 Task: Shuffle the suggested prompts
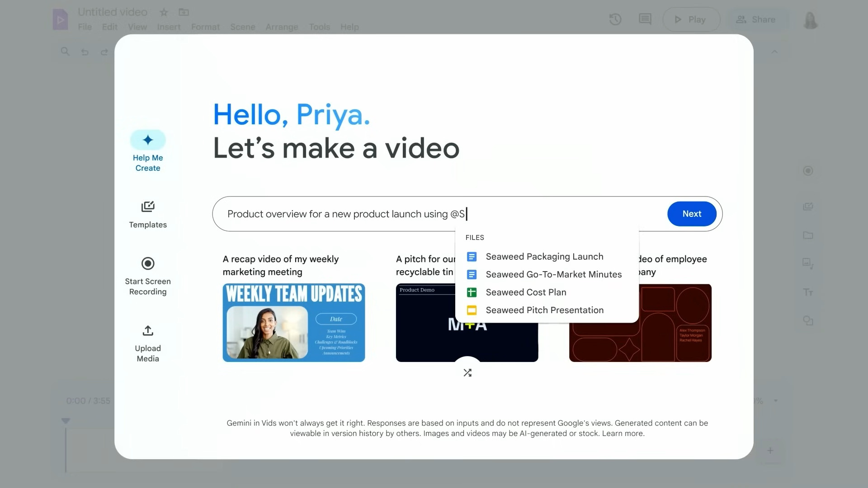coord(467,373)
